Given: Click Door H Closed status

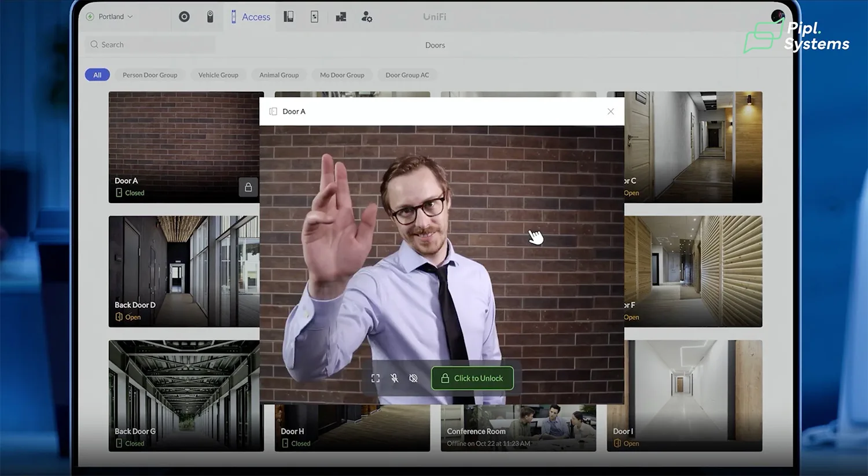Looking at the screenshot, I should click(x=296, y=444).
